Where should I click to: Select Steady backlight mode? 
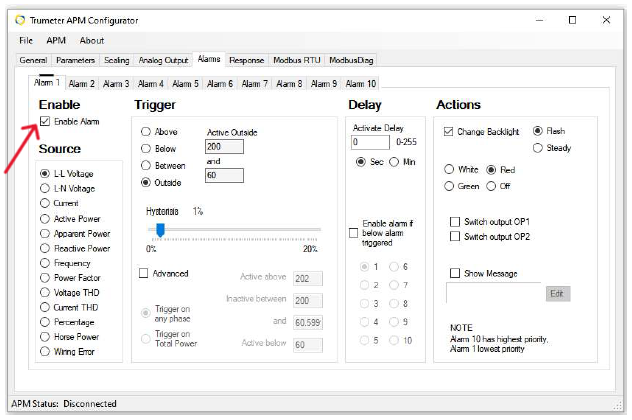(x=538, y=148)
